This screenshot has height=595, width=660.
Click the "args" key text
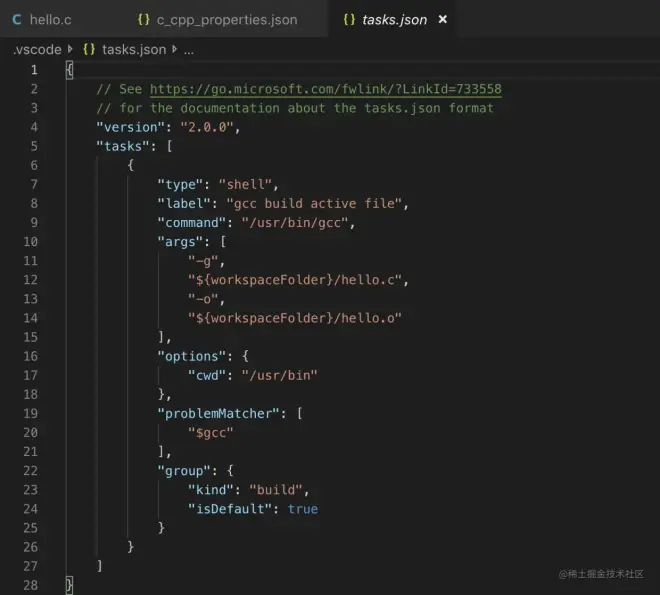coord(180,242)
